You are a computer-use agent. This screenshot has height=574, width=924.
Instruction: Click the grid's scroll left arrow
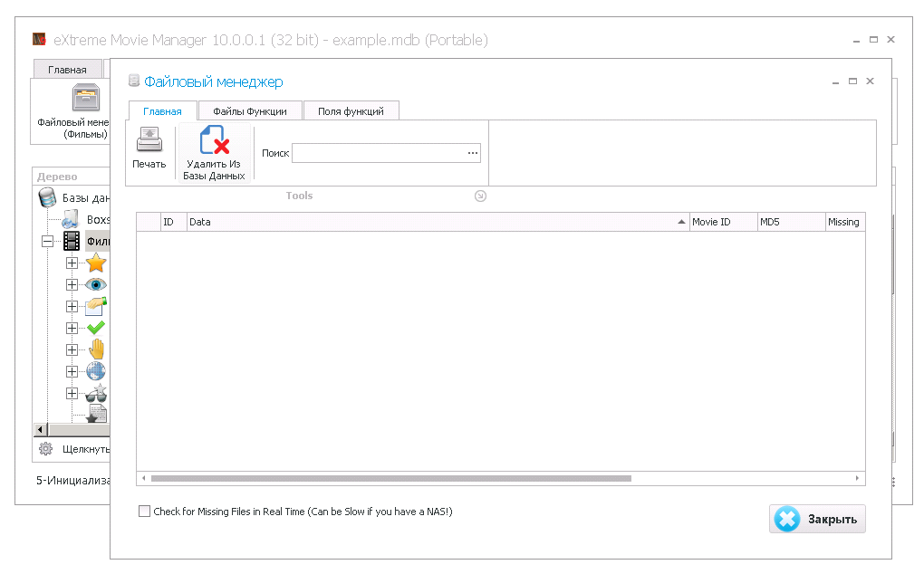[x=144, y=478]
